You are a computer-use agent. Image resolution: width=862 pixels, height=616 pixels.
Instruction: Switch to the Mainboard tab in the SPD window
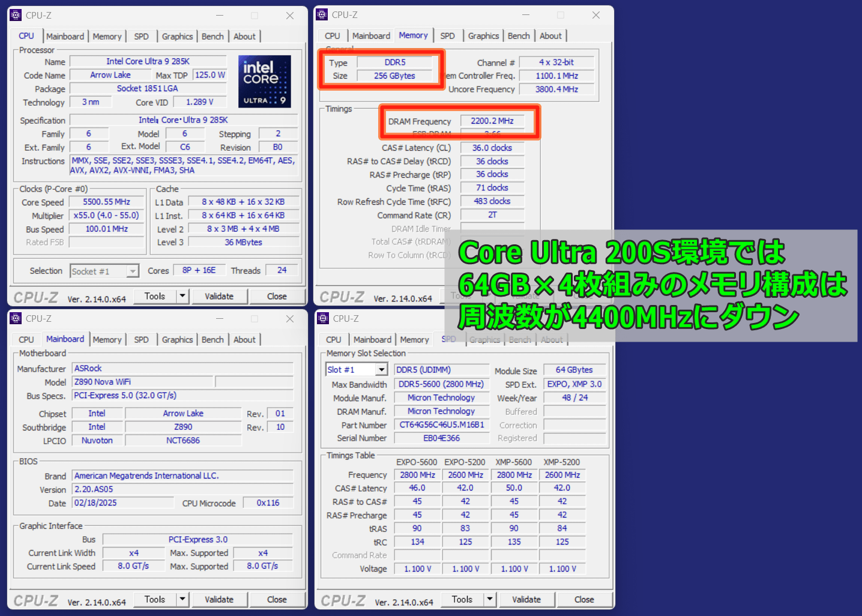[373, 340]
